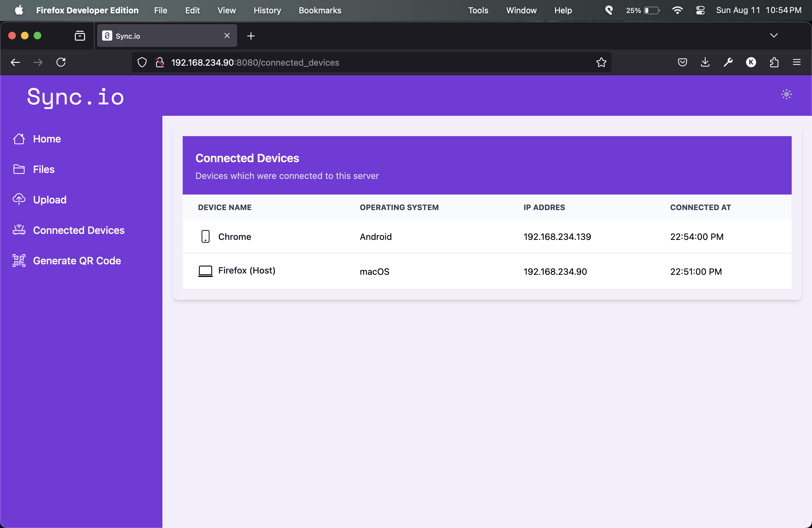812x528 pixels.
Task: Click the address bar URL field
Action: pos(371,63)
